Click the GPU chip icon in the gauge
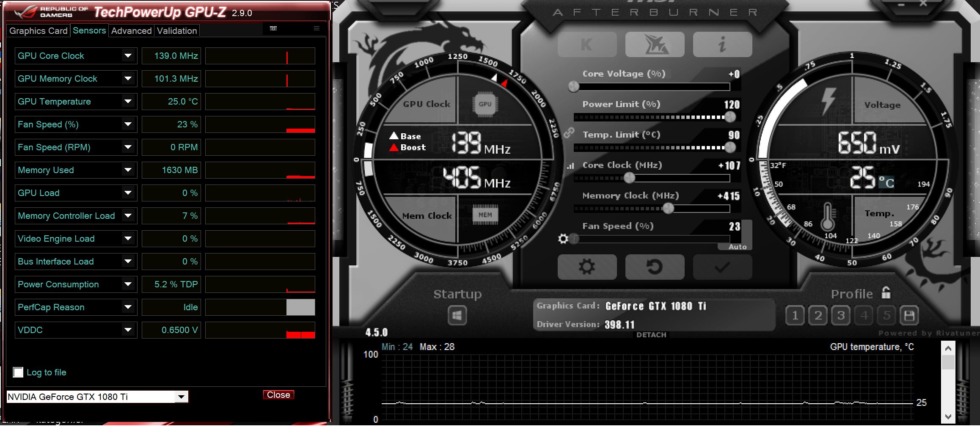 coord(485,104)
